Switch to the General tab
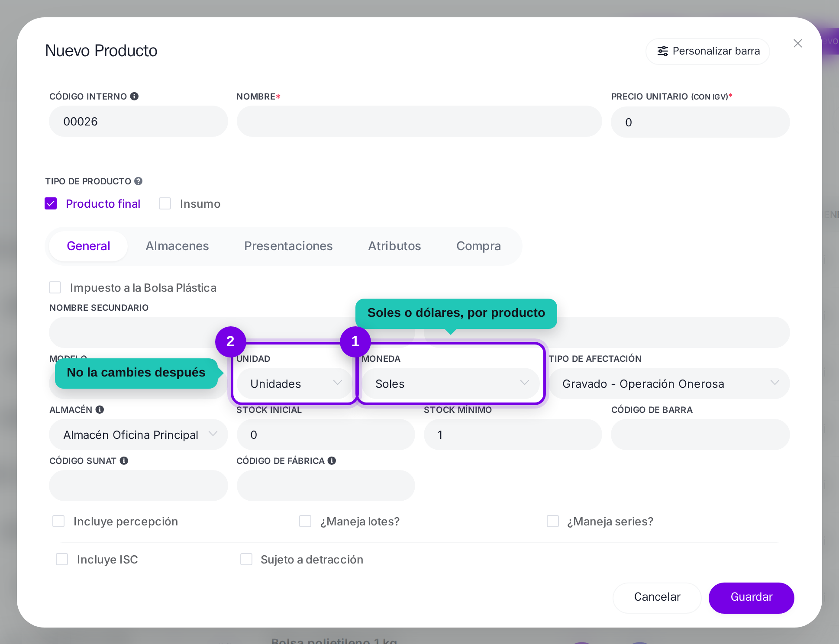Screen dimensions: 839x644 pyautogui.click(x=88, y=246)
